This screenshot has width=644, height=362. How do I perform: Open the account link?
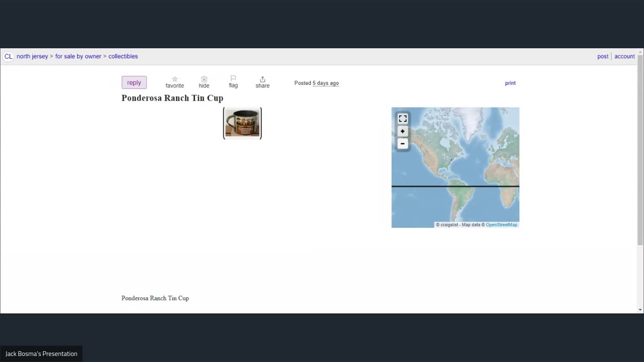(x=624, y=56)
